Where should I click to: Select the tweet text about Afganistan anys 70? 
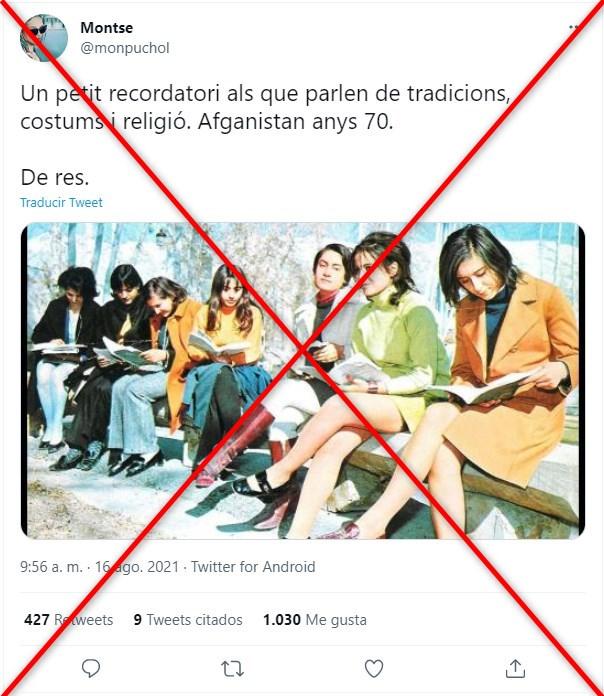[x=265, y=107]
